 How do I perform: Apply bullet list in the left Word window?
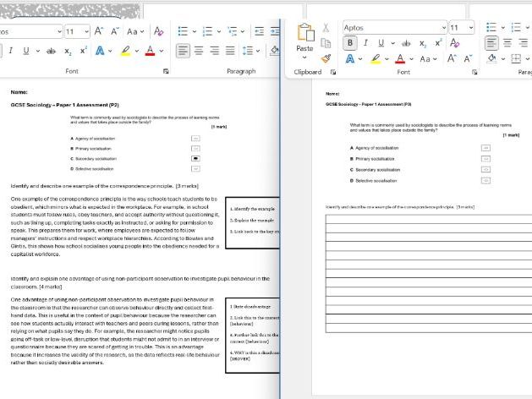point(183,31)
